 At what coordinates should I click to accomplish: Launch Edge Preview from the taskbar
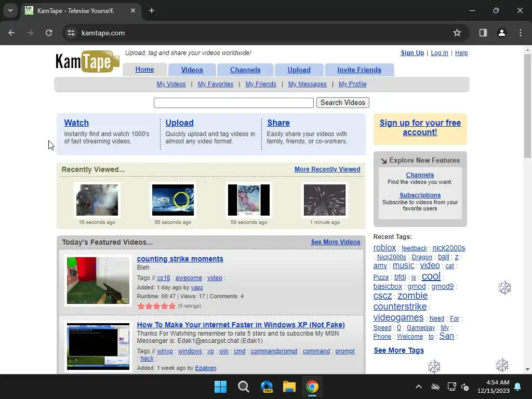[267, 387]
